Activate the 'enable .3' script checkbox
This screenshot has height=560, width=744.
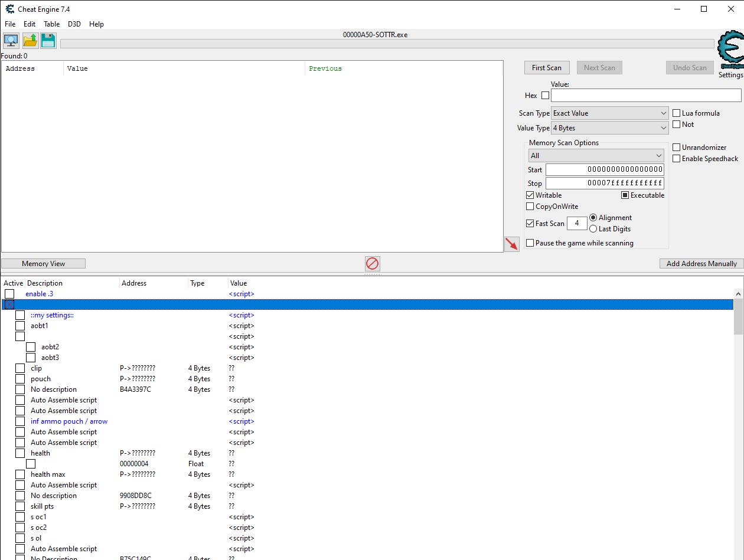9,294
